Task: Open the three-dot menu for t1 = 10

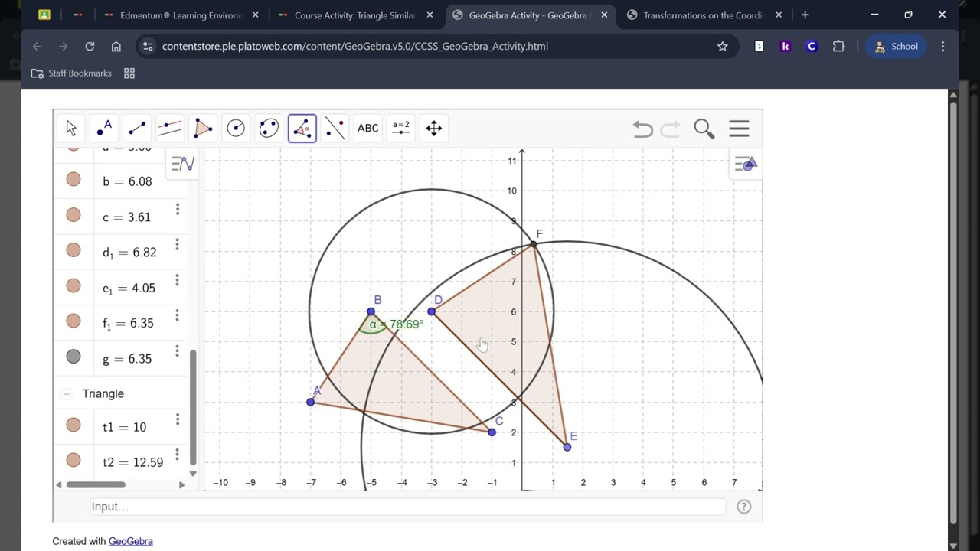Action: (x=178, y=419)
